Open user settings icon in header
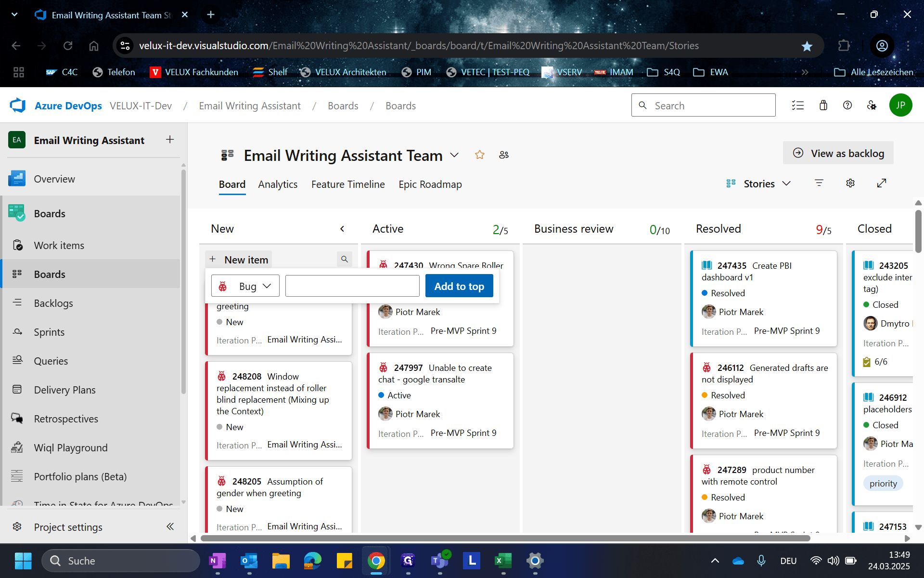924x578 pixels. pos(872,105)
